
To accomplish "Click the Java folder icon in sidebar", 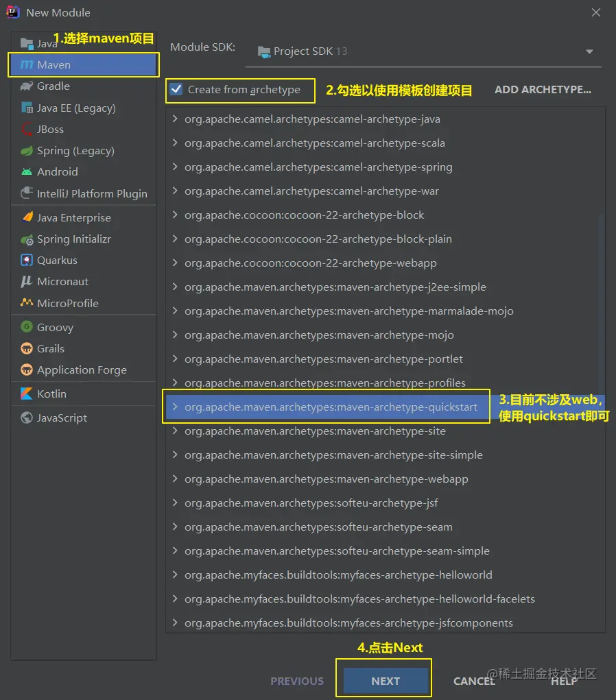I will tap(27, 44).
